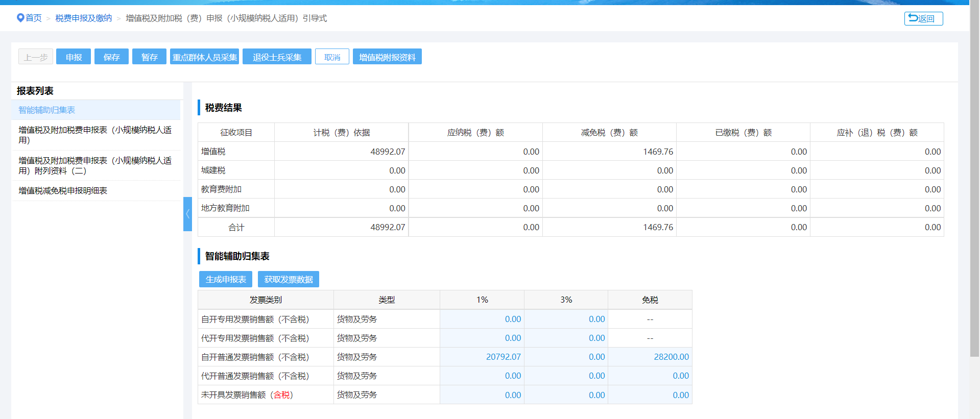Click the 首页 location pin icon
The width and height of the screenshot is (980, 419).
pyautogui.click(x=20, y=18)
